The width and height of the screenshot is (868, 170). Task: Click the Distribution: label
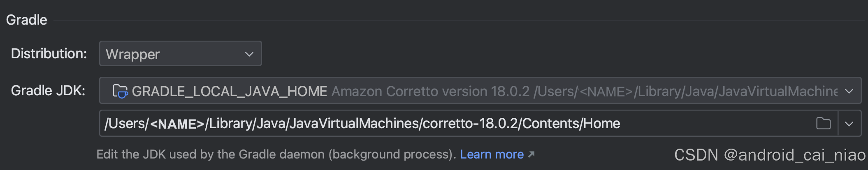(49, 53)
